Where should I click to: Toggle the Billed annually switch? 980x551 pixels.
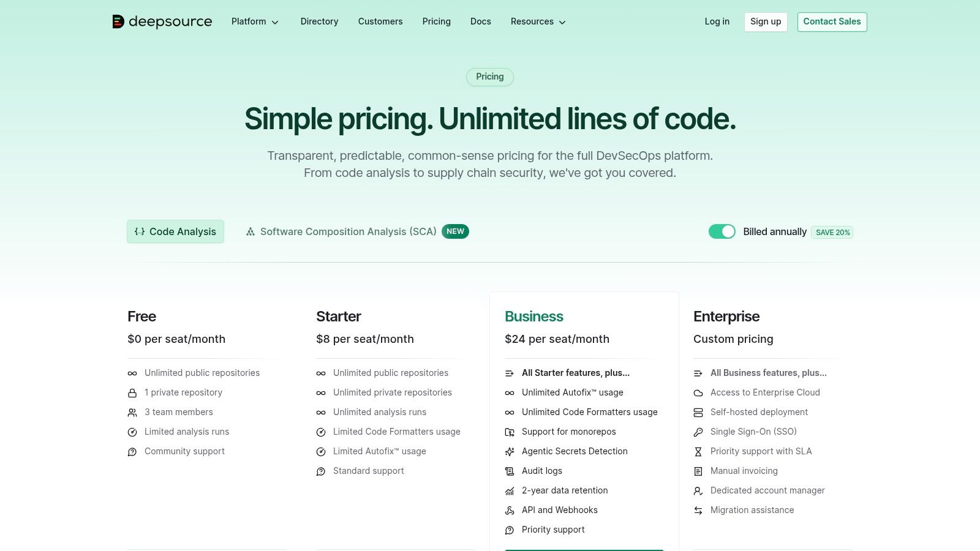722,231
